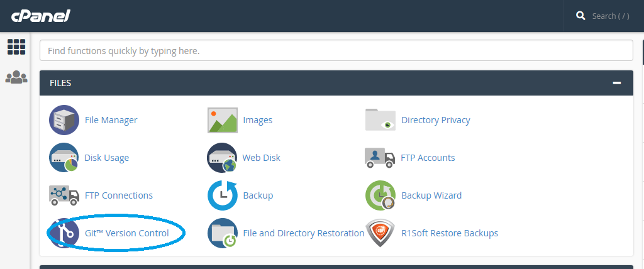The height and width of the screenshot is (269, 644).
Task: Click the R1Soft Restore Backups shield icon
Action: pos(380,233)
